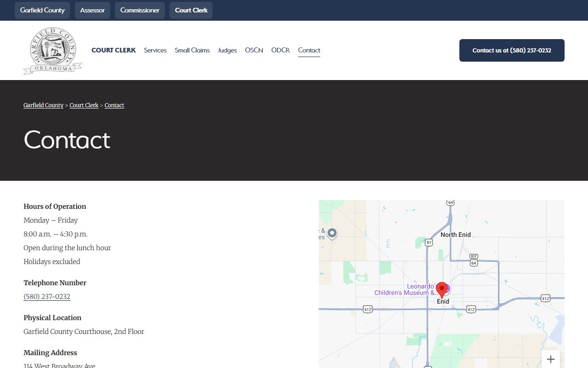Click the Leonardo's Children's Museum map marker
Screen dimensions: 588x368
point(446,289)
